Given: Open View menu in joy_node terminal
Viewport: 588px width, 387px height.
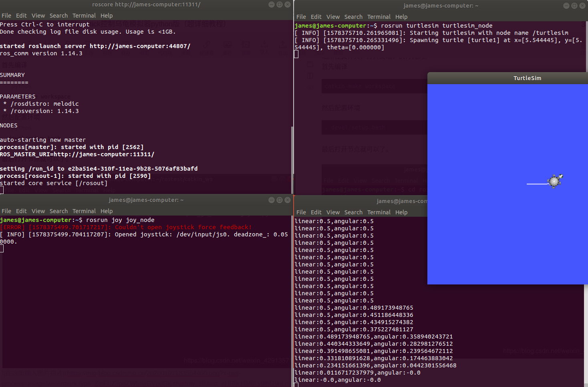Looking at the screenshot, I should pyautogui.click(x=38, y=211).
